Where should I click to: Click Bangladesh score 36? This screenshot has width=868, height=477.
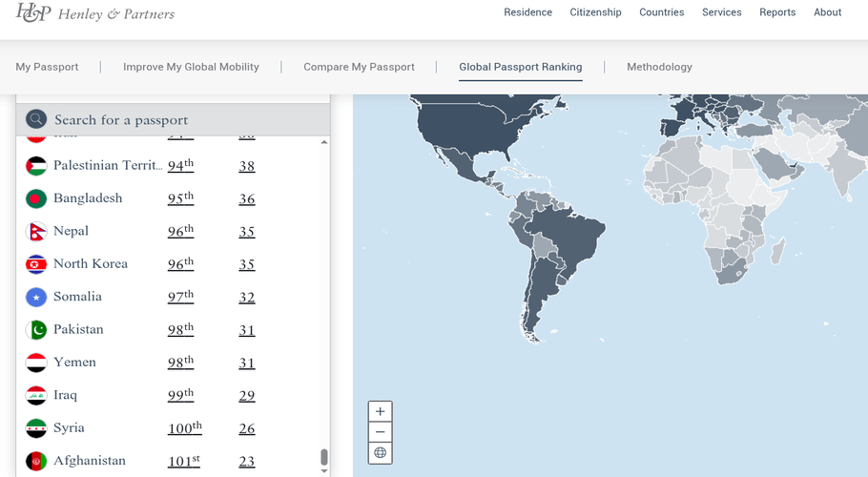(x=247, y=199)
